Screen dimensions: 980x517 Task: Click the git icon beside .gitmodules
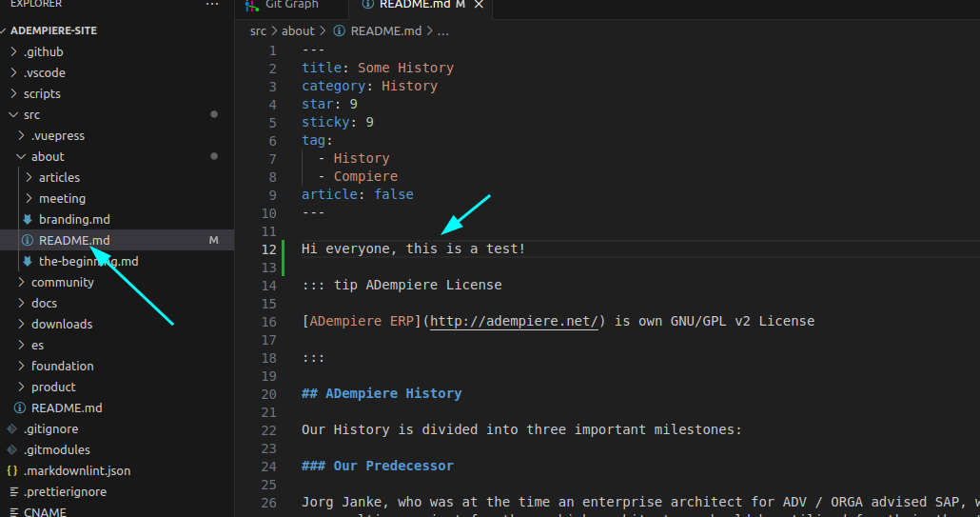click(11, 449)
